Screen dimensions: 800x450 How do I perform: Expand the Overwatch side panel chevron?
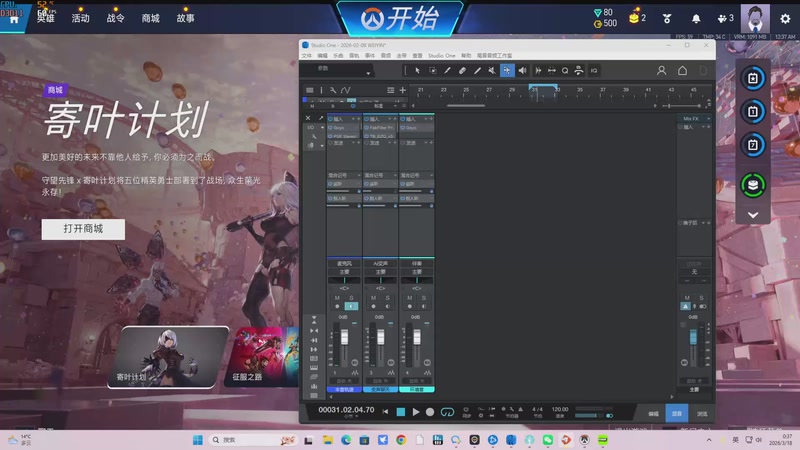(753, 215)
